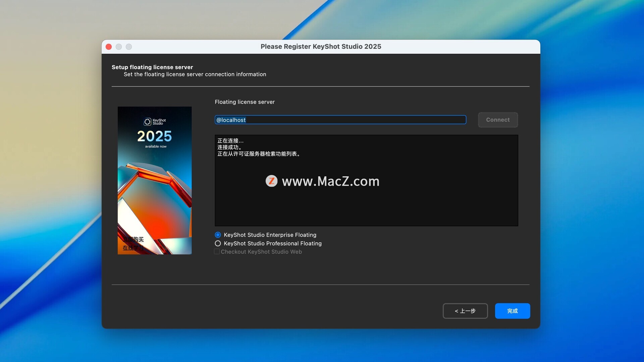
Task: Click the 连接成功。 log line
Action: [x=230, y=147]
